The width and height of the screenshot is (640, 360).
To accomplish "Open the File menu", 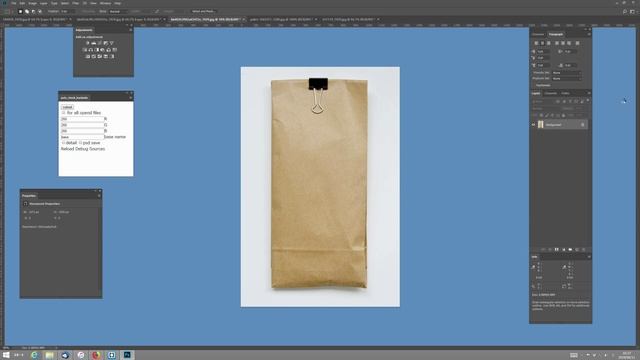I will coord(13,3).
